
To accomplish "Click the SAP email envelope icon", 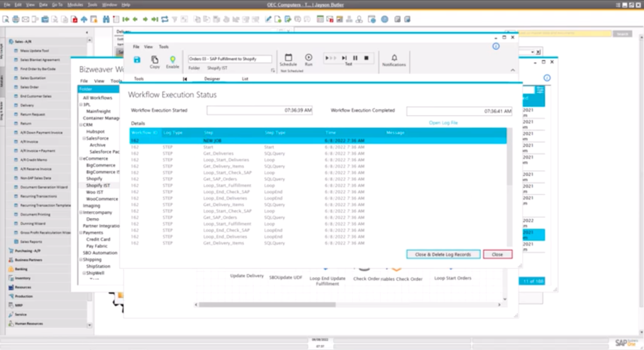I will [x=25, y=19].
